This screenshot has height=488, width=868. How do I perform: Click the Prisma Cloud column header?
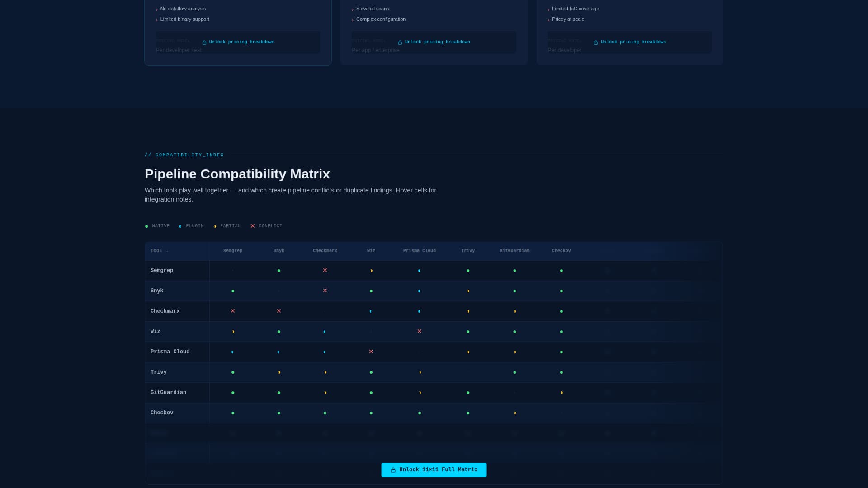tap(420, 251)
